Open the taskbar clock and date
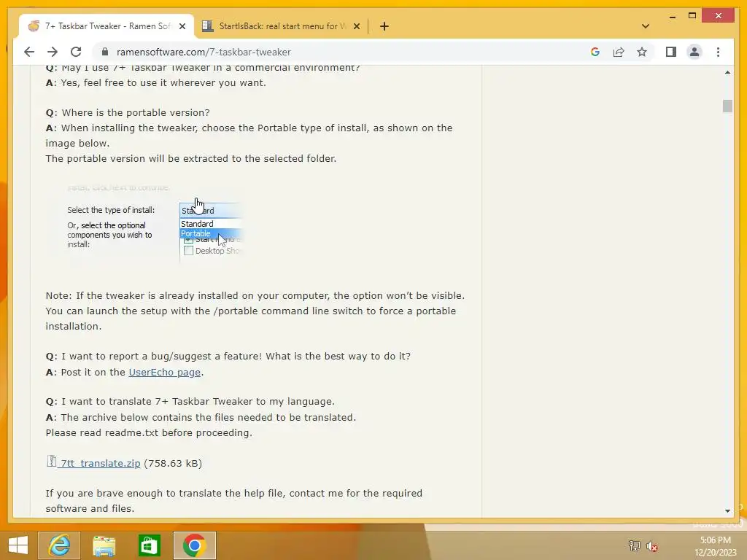Screen dimensions: 747x560 click(x=715, y=546)
